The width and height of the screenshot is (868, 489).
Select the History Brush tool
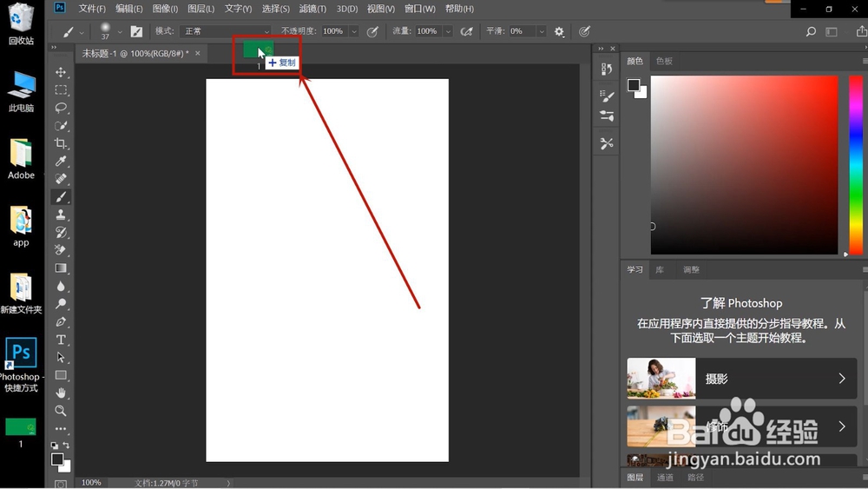61,232
